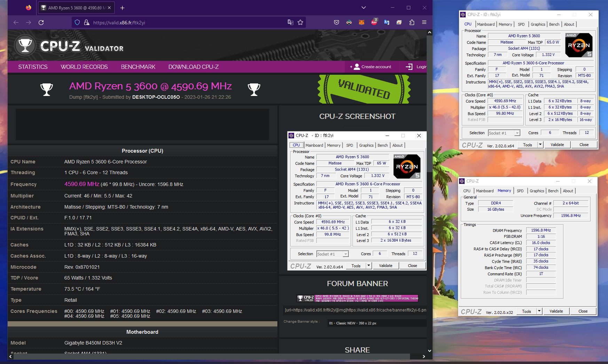Open a new browser tab with plus
Screen dimensions: 608x364
click(x=122, y=8)
